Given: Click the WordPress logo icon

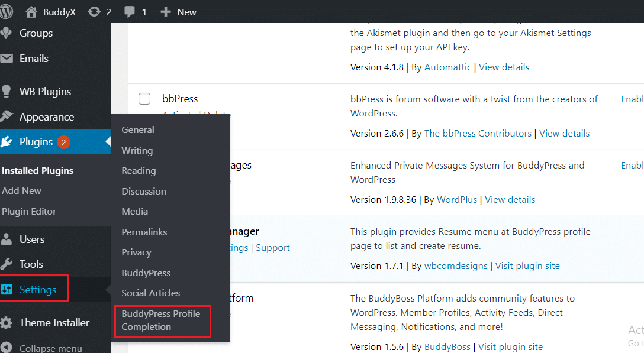Looking at the screenshot, I should [7, 12].
